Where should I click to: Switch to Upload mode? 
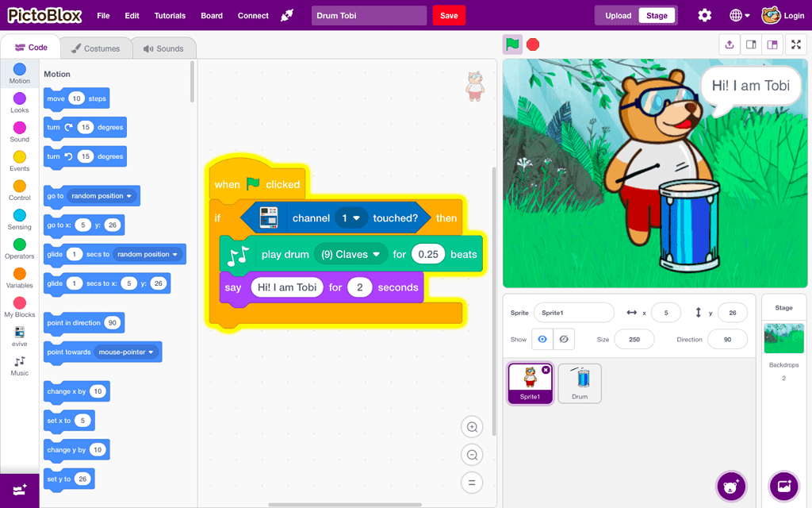click(x=618, y=16)
